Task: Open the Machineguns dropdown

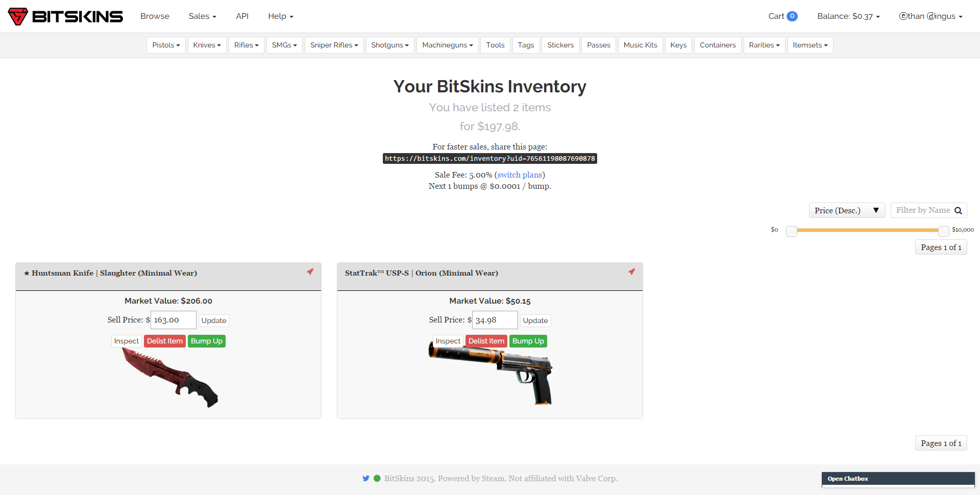Action: [448, 45]
